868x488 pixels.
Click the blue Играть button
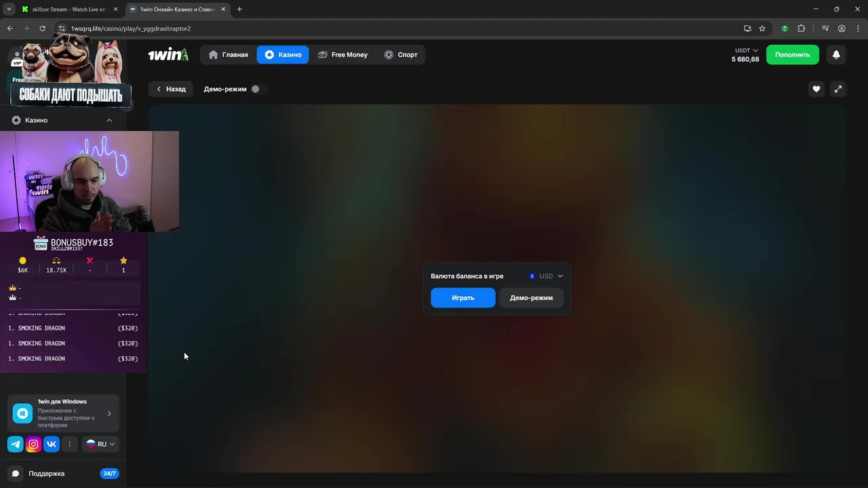click(463, 298)
